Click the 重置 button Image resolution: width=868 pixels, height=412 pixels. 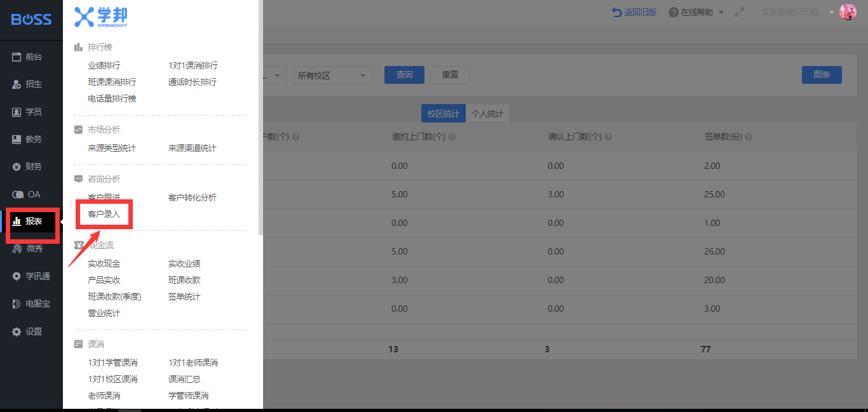click(451, 75)
